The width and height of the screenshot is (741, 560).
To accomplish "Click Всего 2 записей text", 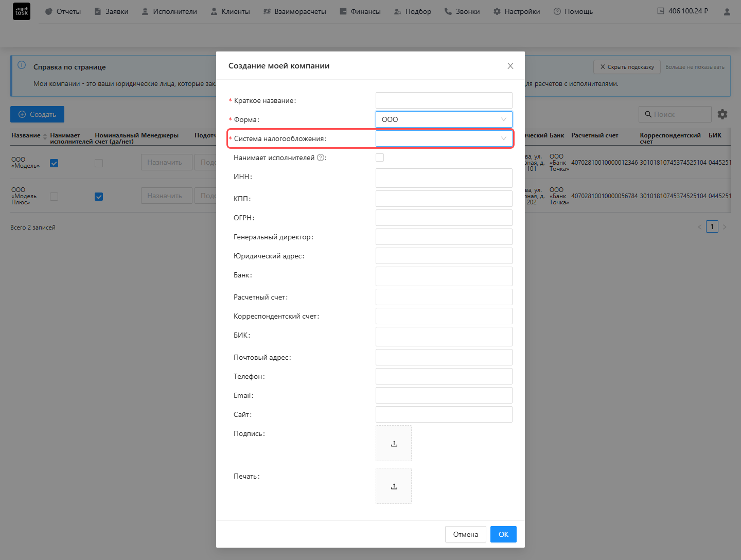I will tap(33, 227).
